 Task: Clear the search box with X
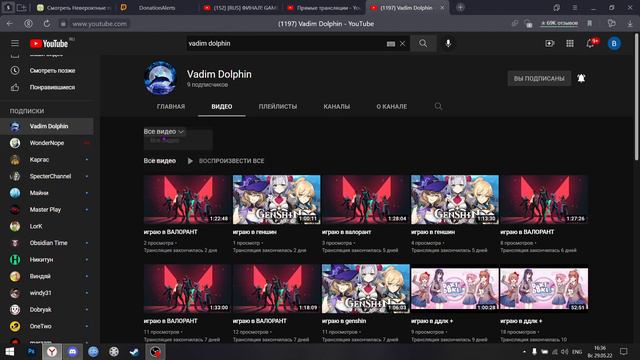click(x=402, y=43)
